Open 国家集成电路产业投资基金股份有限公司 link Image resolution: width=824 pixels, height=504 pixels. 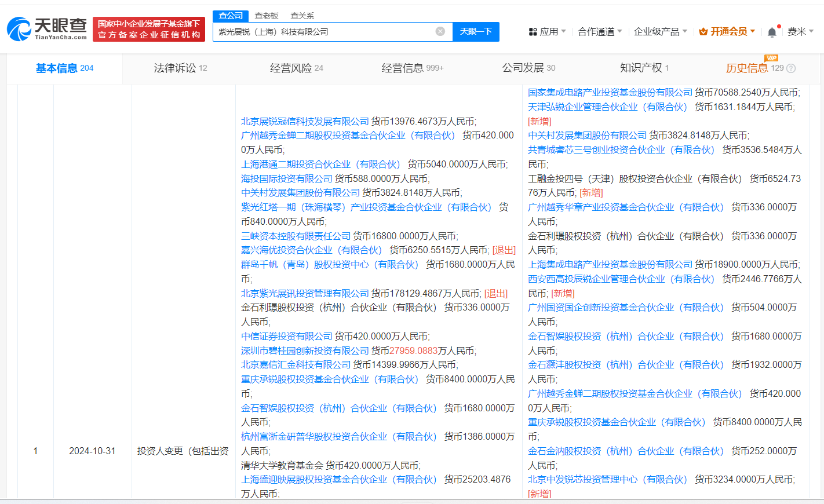tap(610, 93)
